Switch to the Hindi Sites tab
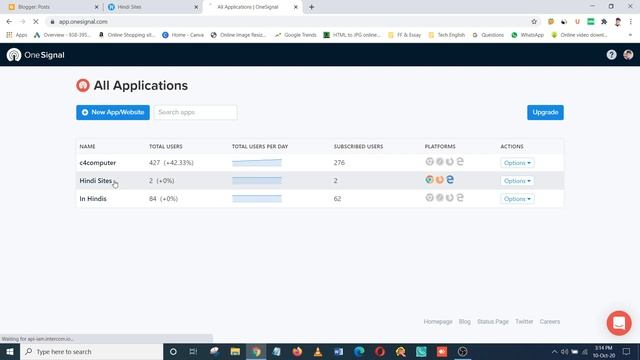 tap(152, 7)
